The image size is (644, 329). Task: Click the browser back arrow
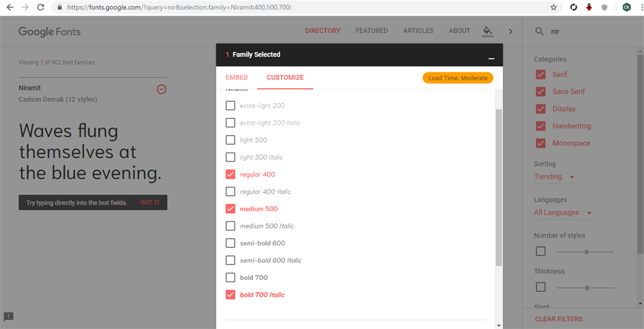pos(10,7)
